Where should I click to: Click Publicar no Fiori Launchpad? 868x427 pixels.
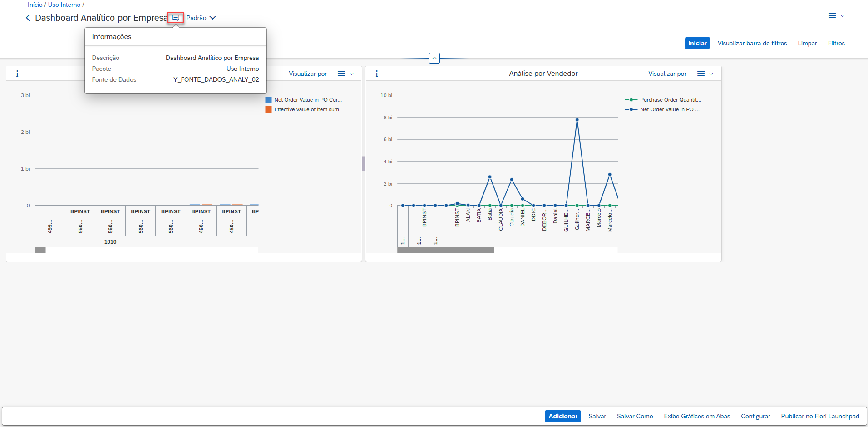[x=820, y=416]
